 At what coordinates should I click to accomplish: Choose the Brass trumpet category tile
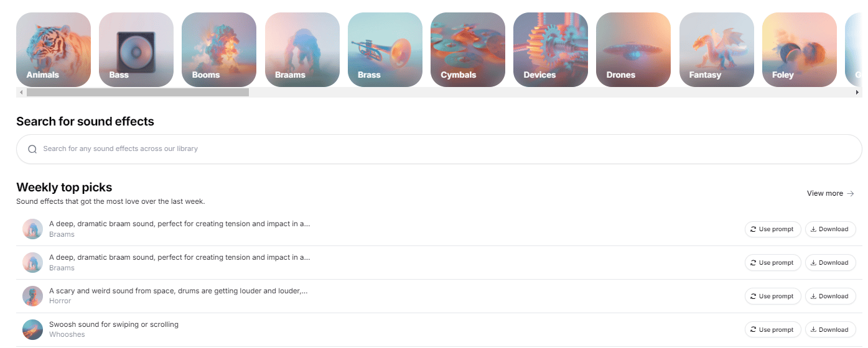tap(385, 50)
